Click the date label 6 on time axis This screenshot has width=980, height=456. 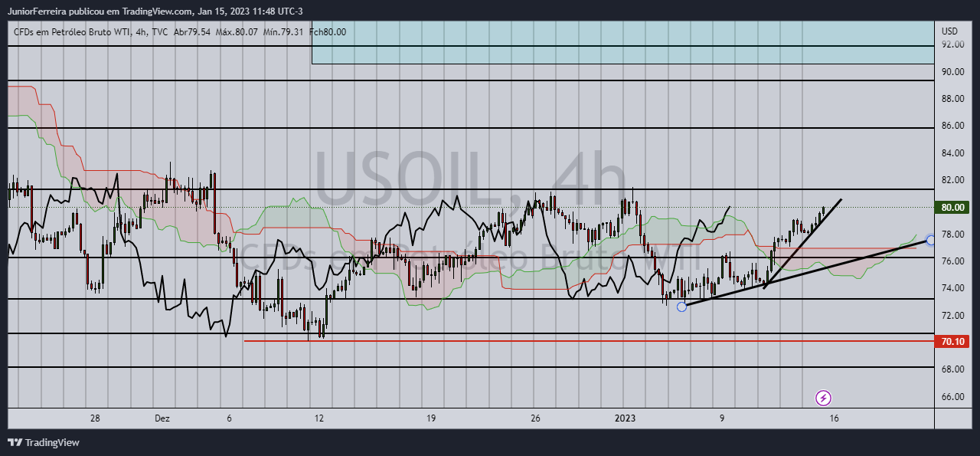click(x=229, y=418)
